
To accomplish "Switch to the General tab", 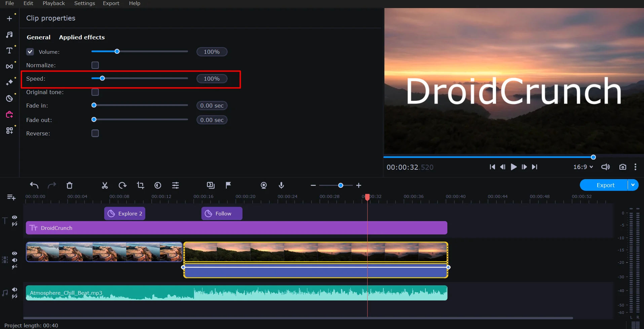I will pos(39,37).
